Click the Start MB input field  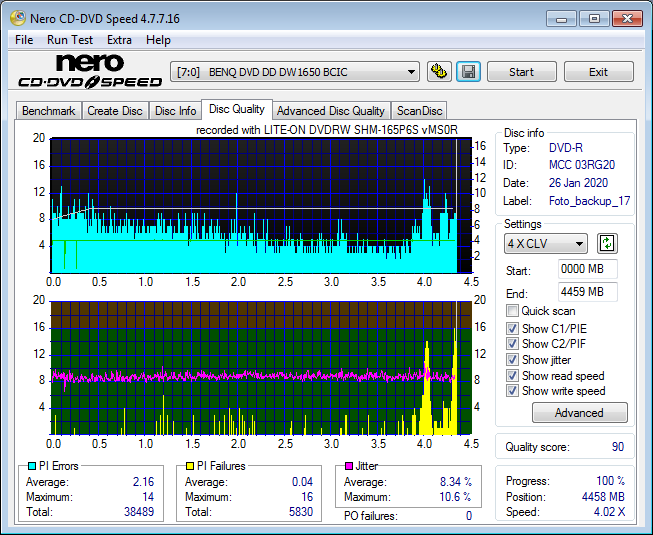tap(587, 269)
